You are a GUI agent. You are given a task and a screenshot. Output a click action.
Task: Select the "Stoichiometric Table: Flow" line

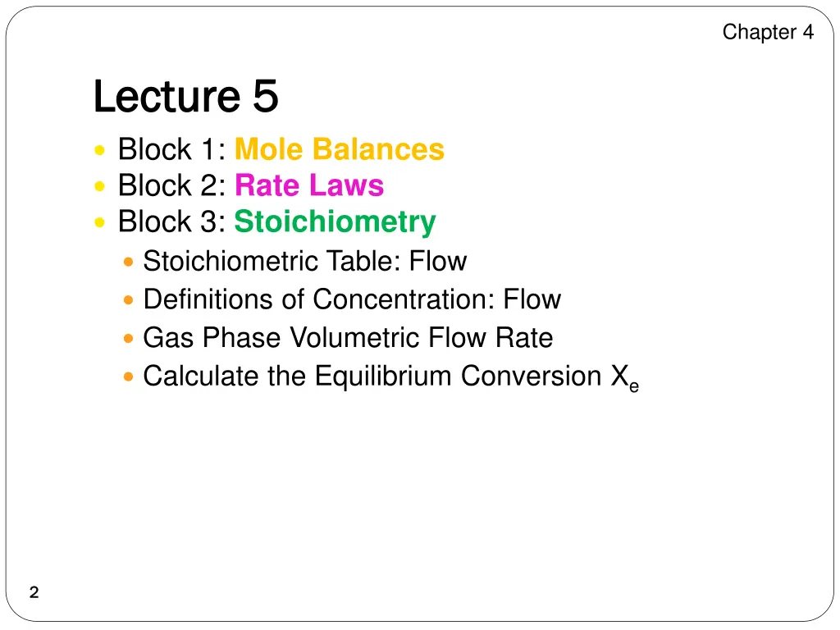click(x=304, y=261)
